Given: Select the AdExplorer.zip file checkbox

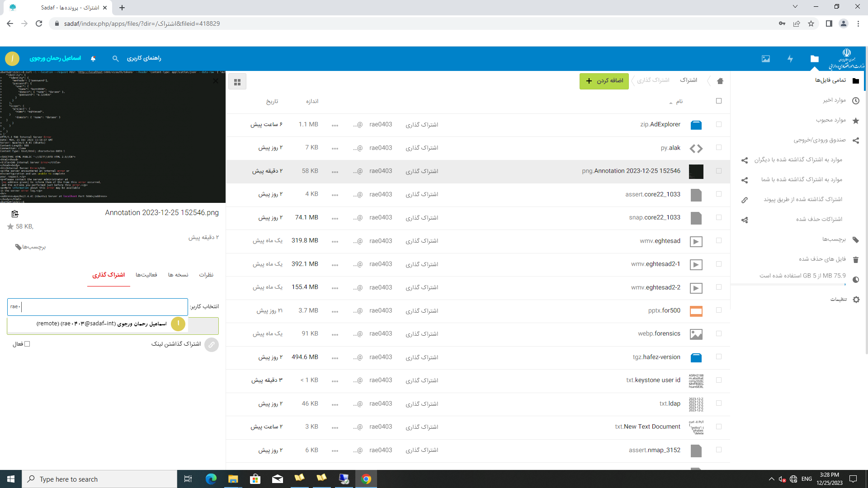Looking at the screenshot, I should tap(719, 124).
